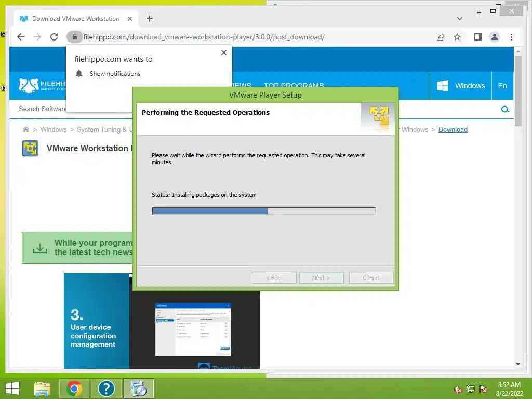Click the browser back arrow
The width and height of the screenshot is (532, 399).
coord(21,37)
